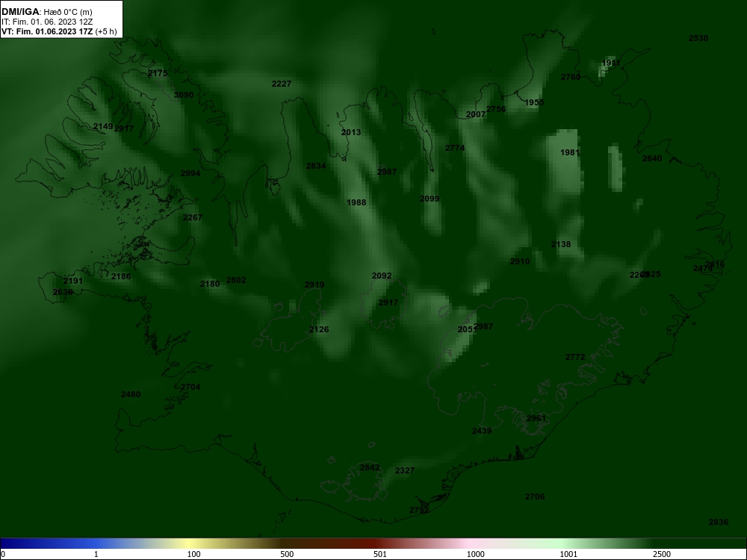Click the 501 color scale label
This screenshot has width=747, height=560.
pyautogui.click(x=380, y=554)
